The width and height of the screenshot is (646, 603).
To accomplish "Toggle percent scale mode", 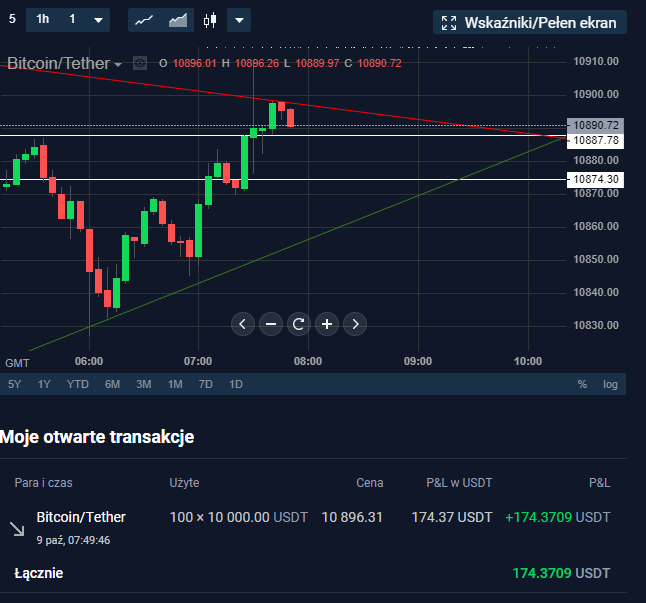I will (582, 384).
